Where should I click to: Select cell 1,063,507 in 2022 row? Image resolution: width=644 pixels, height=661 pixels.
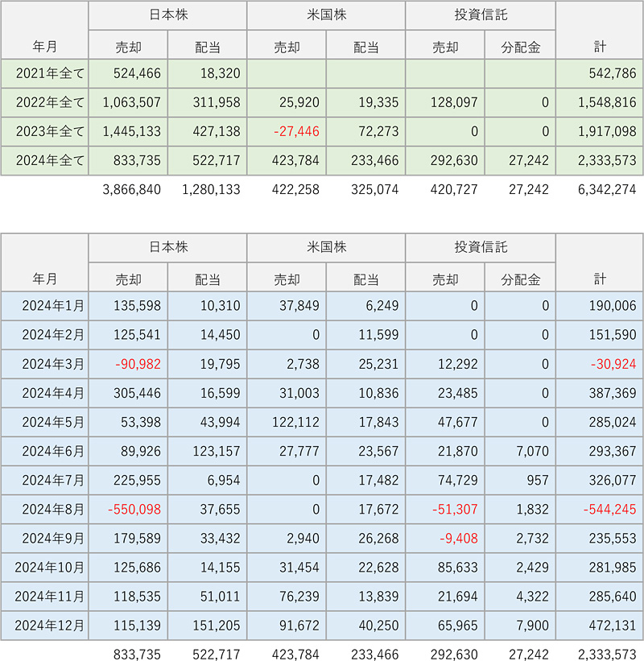[x=132, y=102]
